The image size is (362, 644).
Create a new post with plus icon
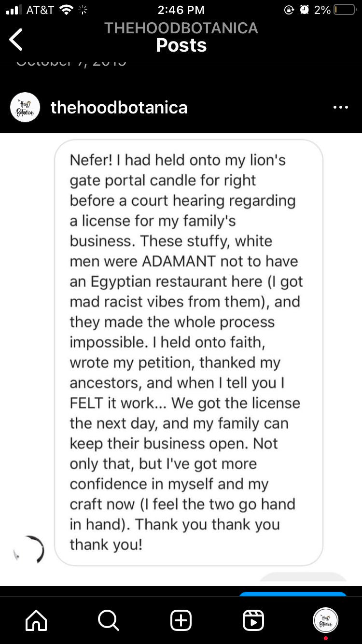pyautogui.click(x=181, y=620)
